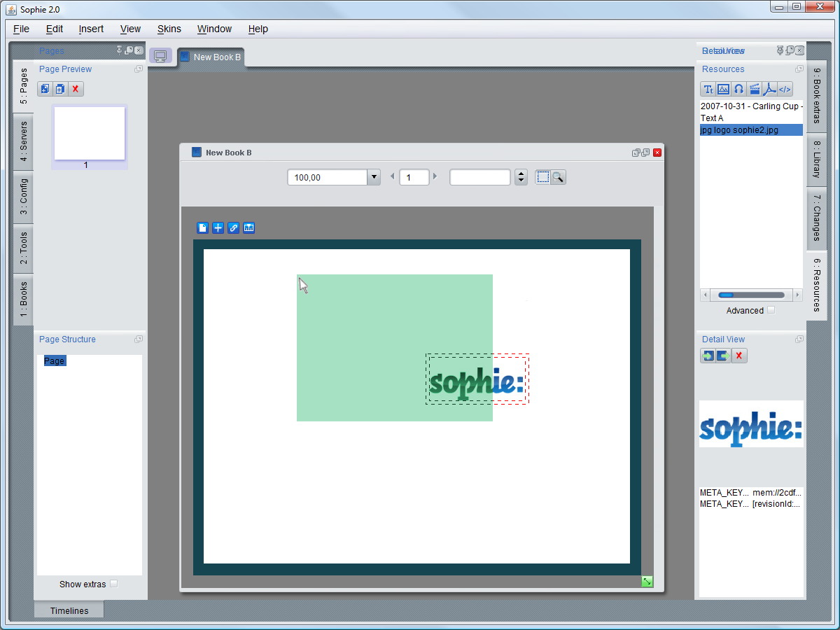The image size is (840, 630).
Task: Activate the marquee selection tool in the book toolbar
Action: [543, 177]
